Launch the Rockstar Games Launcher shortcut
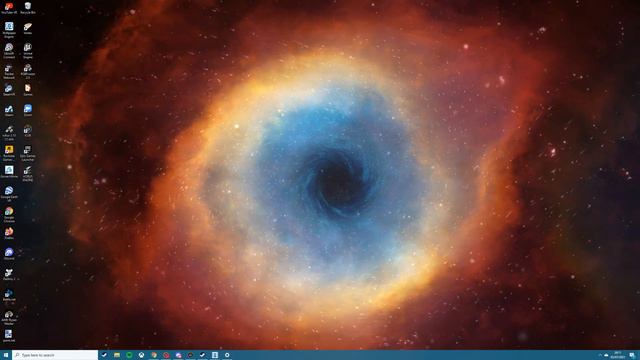The width and height of the screenshot is (640, 360). pyautogui.click(x=9, y=153)
